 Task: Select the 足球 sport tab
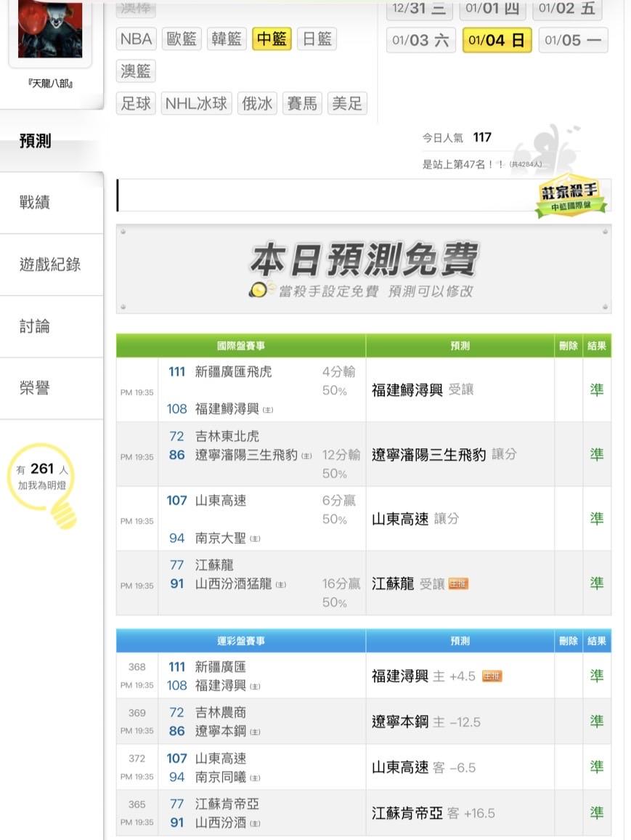pos(136,103)
